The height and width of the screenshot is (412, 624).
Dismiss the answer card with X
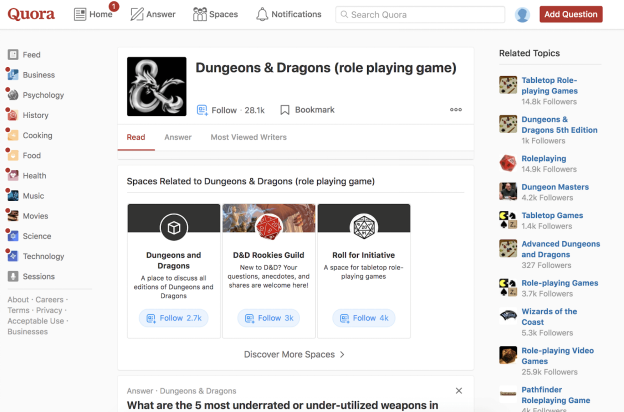459,391
